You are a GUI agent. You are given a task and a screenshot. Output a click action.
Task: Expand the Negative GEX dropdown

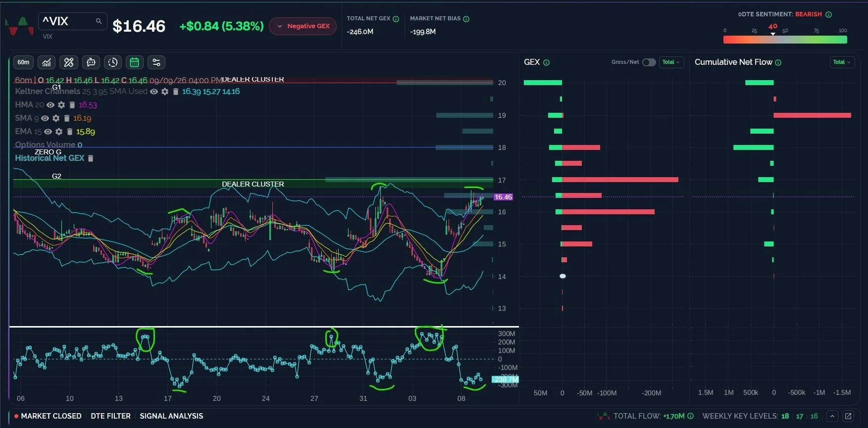coord(303,26)
